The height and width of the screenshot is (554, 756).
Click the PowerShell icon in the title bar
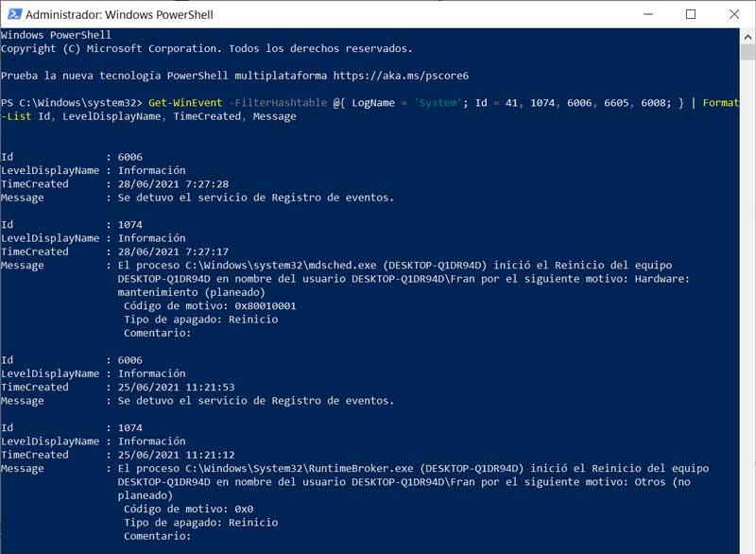click(14, 14)
